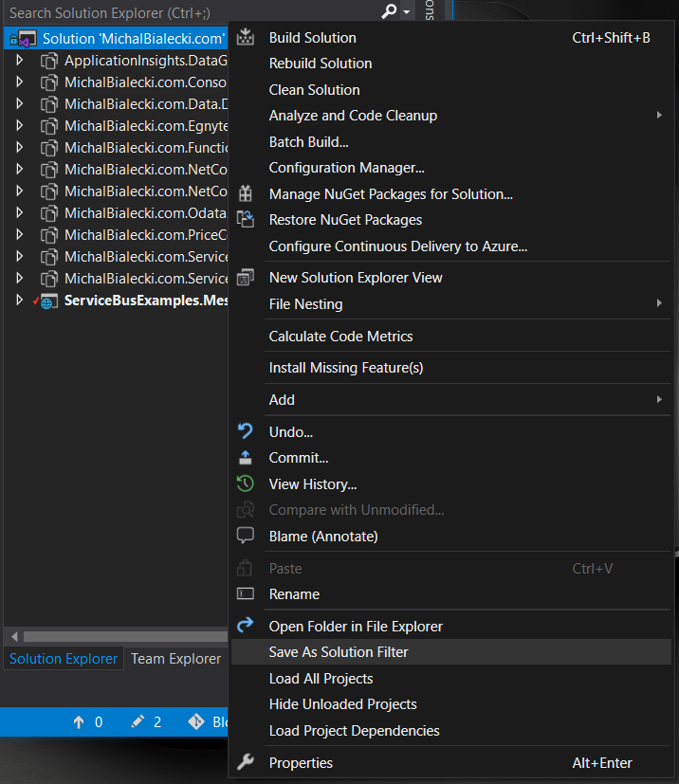Choose Configure Continuous Delivery to Azure
Image resolution: width=679 pixels, height=784 pixels.
point(451,246)
